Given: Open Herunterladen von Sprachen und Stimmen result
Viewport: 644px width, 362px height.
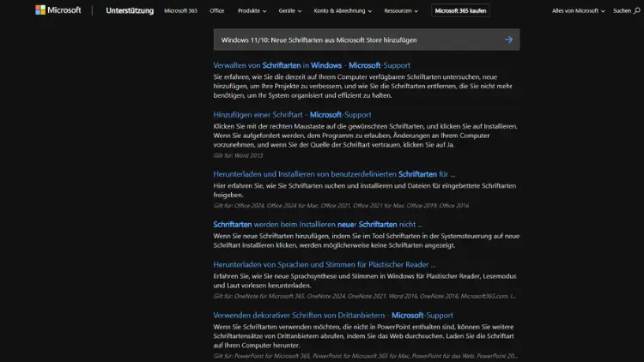Looking at the screenshot, I should (324, 264).
